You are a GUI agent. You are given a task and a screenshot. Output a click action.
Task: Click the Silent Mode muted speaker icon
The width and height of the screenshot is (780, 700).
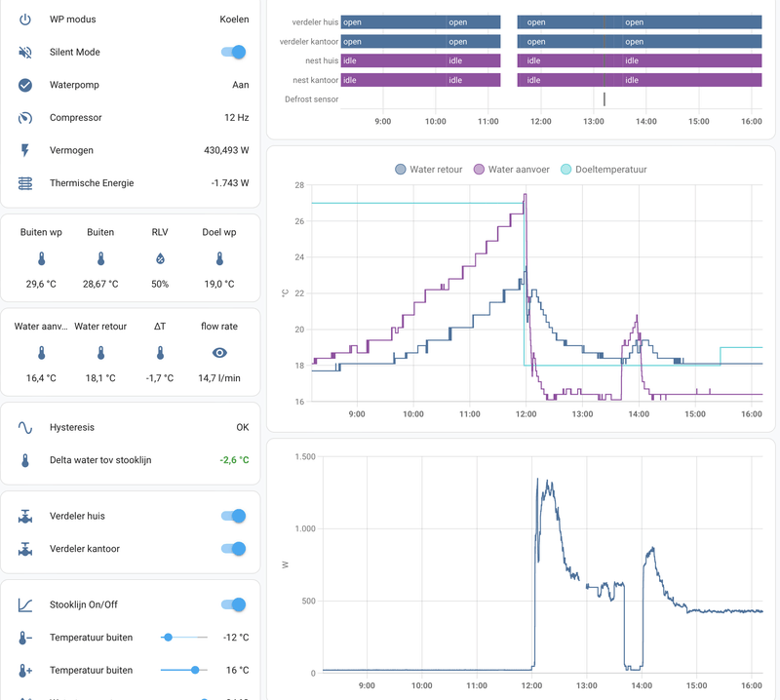click(x=25, y=53)
